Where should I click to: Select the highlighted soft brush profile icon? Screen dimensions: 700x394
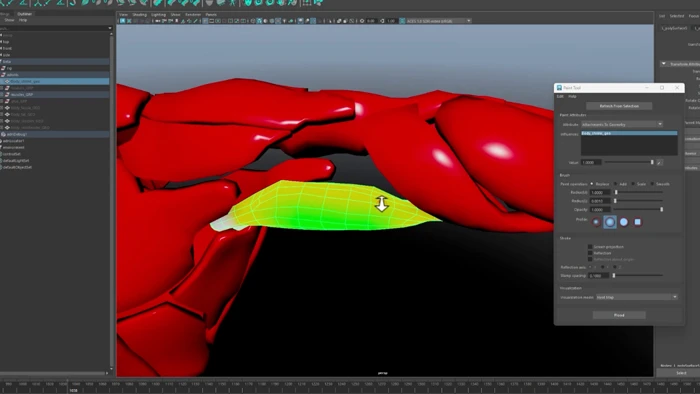(610, 222)
